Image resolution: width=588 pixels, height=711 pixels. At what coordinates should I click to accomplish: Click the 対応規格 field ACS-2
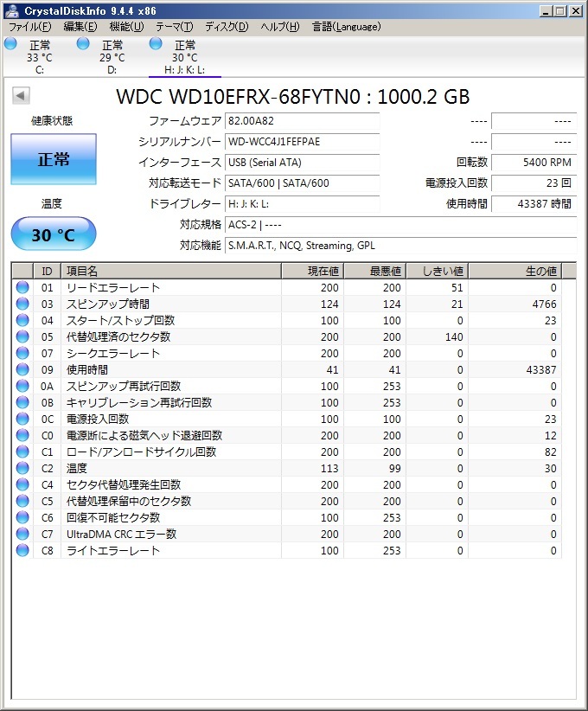click(x=400, y=225)
